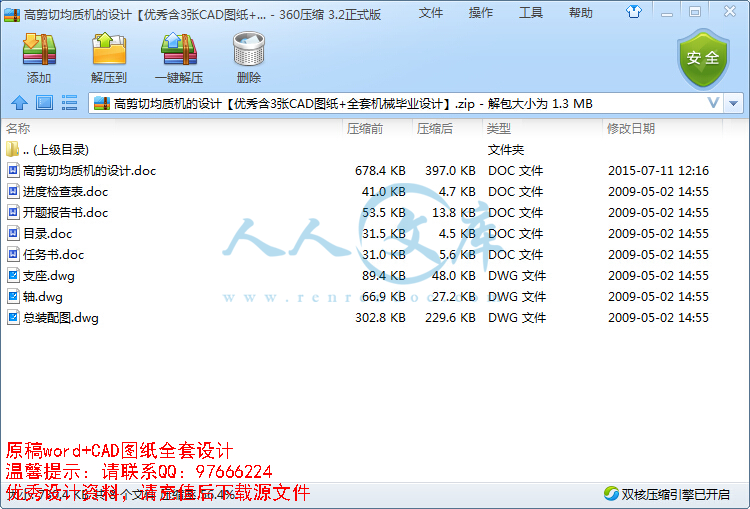Click the archive icon in the address bar
Screen dimensions: 750x509
coord(102,103)
